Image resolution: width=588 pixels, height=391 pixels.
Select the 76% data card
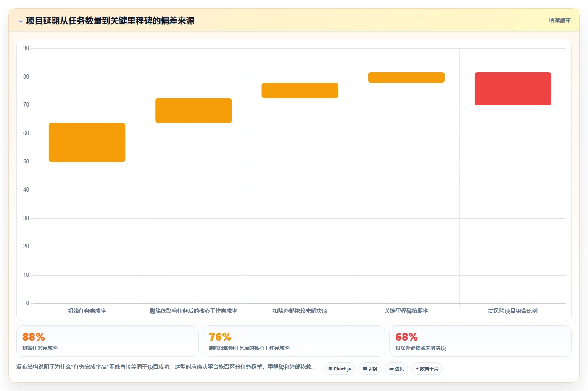pyautogui.click(x=294, y=341)
